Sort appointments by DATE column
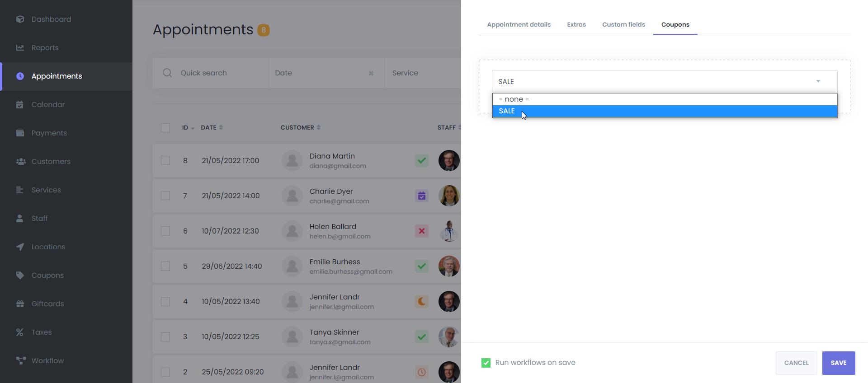The image size is (868, 383). tap(212, 128)
